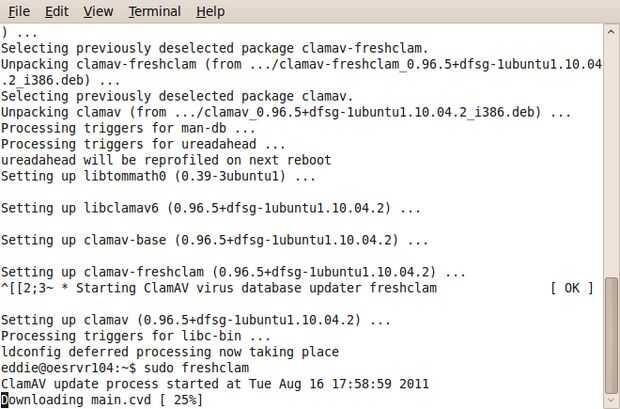This screenshot has height=409, width=620.
Task: Click the scrollbar down arrow
Action: pos(612,400)
